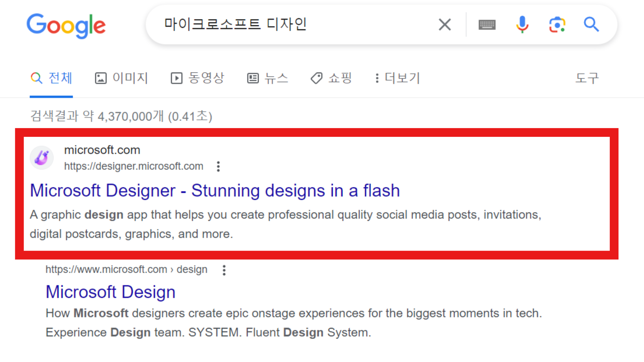The image size is (644, 362).
Task: Open Microsoft Designer - Stunning designs link
Action: pos(215,190)
